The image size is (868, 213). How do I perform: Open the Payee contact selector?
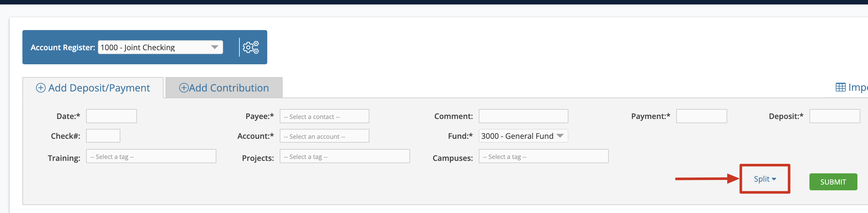pyautogui.click(x=324, y=116)
